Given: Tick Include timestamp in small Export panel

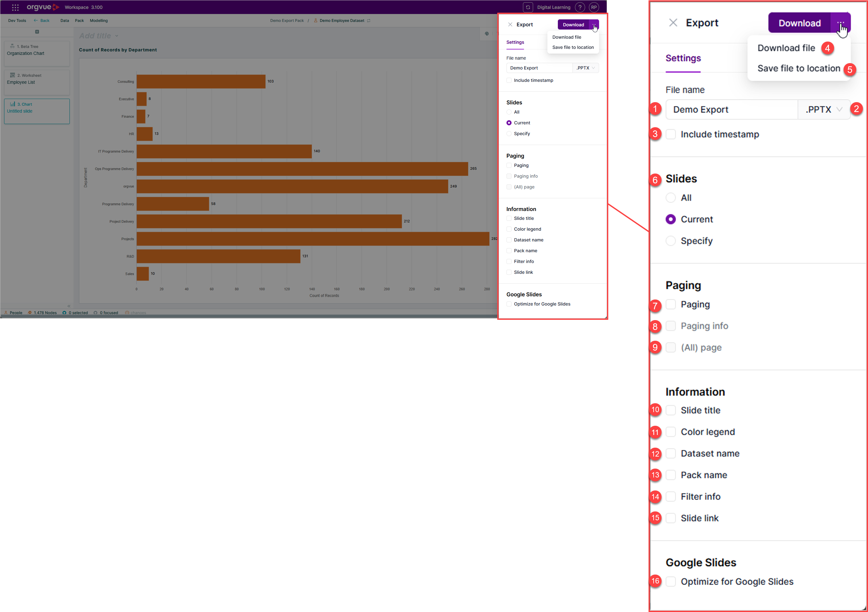Looking at the screenshot, I should tap(509, 81).
